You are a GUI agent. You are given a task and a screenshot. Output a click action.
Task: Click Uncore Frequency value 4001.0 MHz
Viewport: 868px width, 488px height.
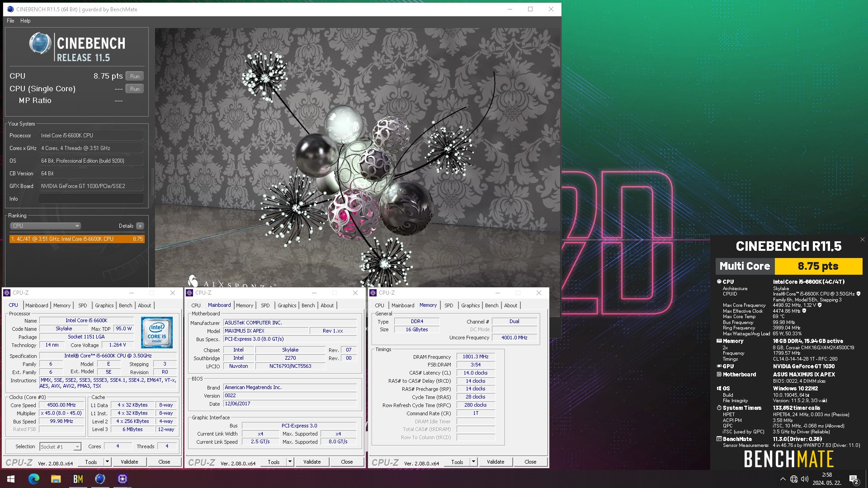(514, 338)
